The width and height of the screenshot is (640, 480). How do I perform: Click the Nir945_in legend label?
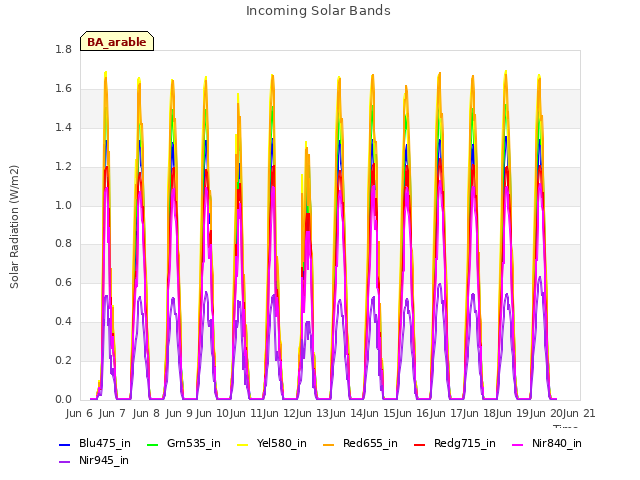pyautogui.click(x=104, y=460)
